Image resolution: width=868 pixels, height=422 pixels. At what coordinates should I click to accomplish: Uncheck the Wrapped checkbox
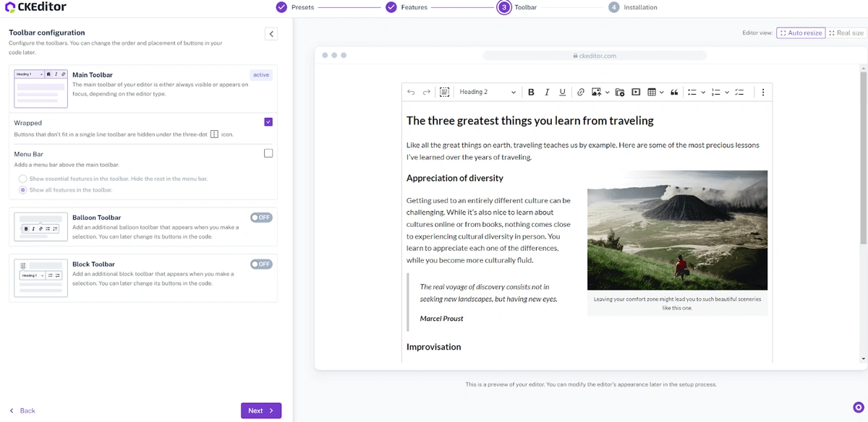pos(268,122)
